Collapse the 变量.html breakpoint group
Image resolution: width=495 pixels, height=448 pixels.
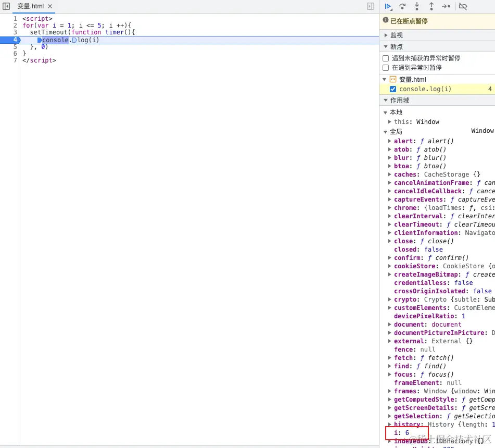(x=385, y=79)
